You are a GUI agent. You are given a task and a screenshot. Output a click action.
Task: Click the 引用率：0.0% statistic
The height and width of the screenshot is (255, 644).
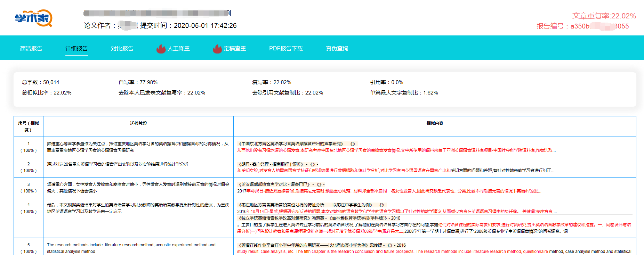[387, 82]
